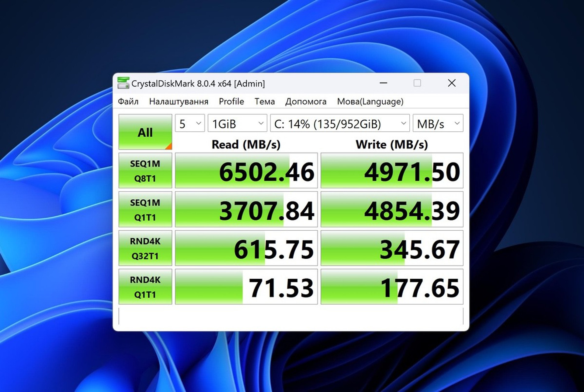Click the Read (MB/s) column header

pos(246,144)
